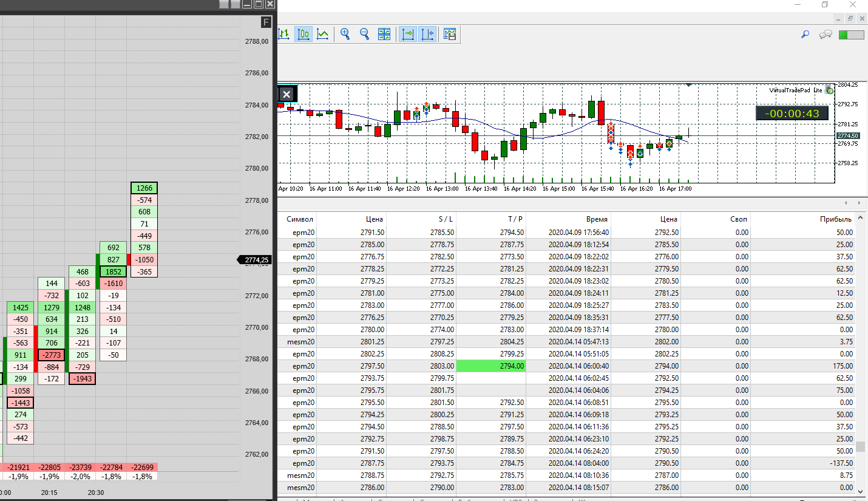
Task: Switch chart to line chart mode
Action: click(x=323, y=34)
